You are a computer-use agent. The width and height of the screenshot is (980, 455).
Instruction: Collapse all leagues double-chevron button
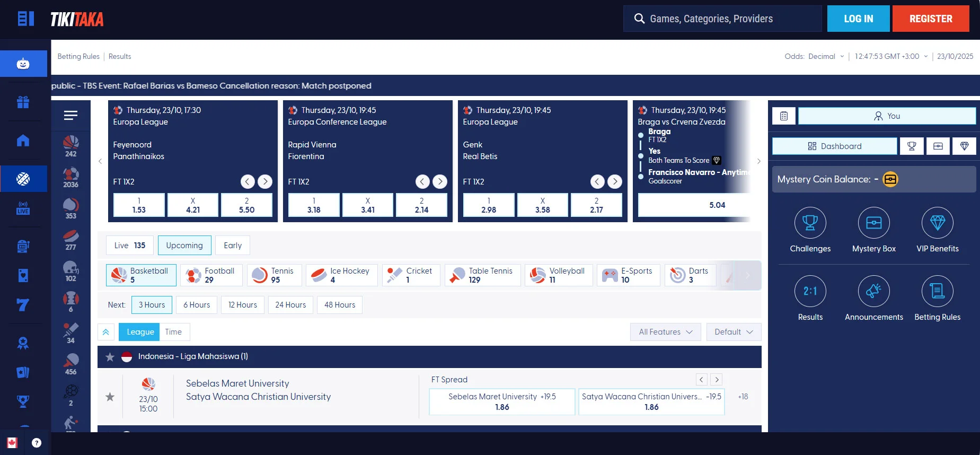[x=106, y=332]
